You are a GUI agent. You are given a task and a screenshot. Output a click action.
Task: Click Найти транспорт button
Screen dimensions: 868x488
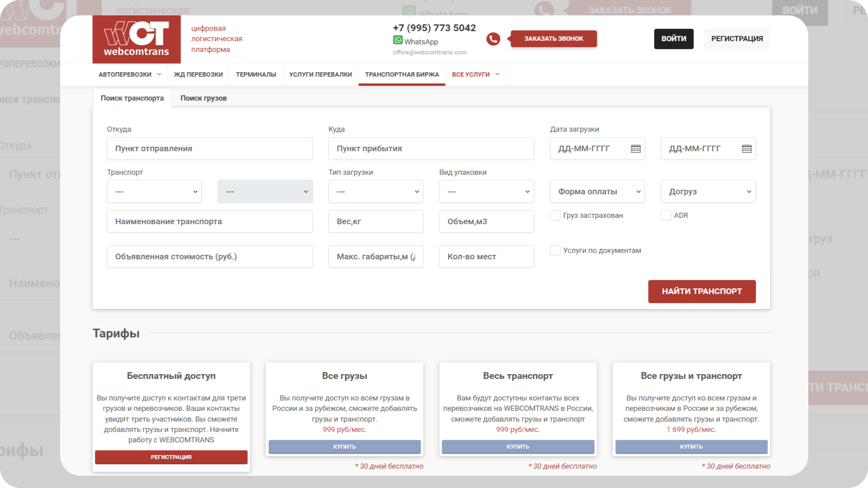click(x=702, y=291)
